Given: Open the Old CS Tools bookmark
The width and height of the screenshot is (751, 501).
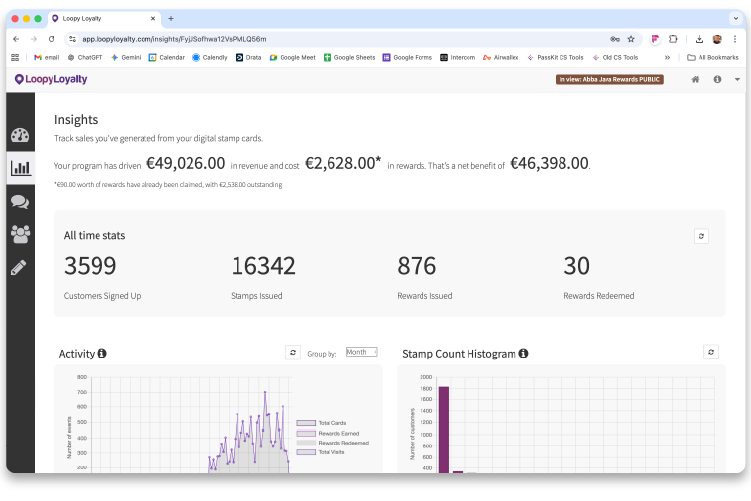Looking at the screenshot, I should (615, 57).
